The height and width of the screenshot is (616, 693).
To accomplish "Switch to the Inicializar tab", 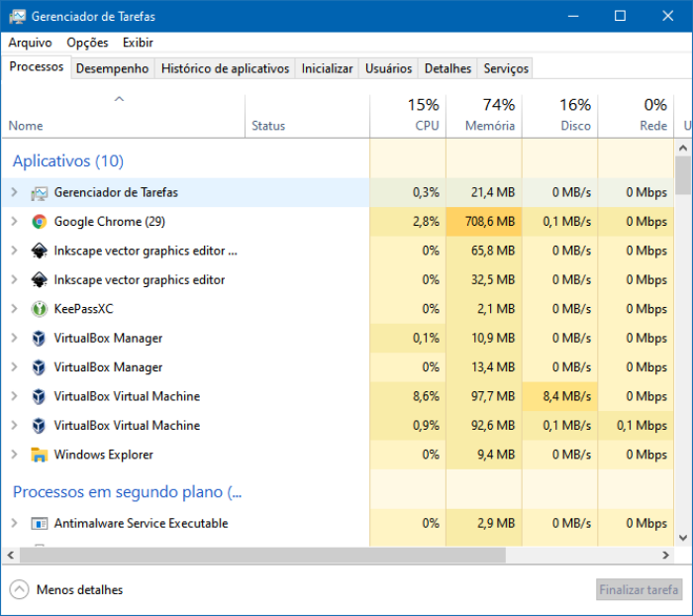I will [327, 68].
